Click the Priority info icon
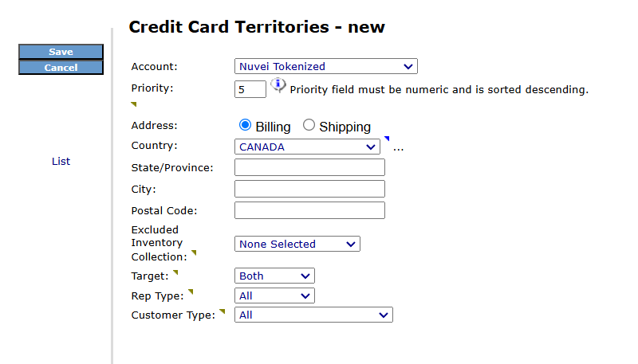 278,86
